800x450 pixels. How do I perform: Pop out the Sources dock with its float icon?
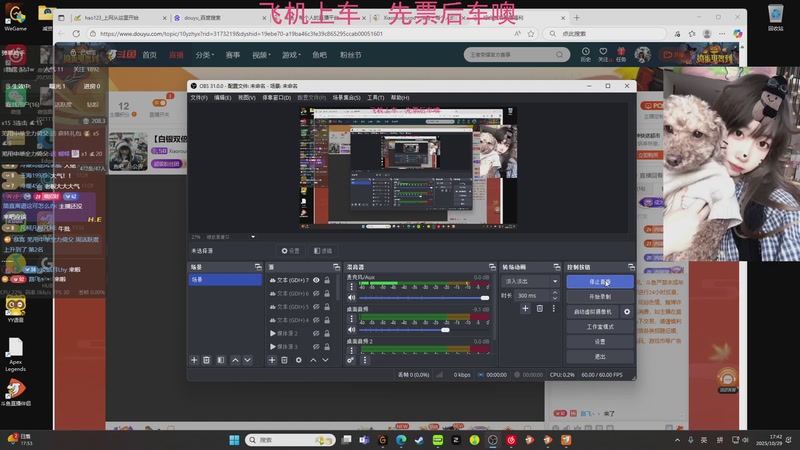pyautogui.click(x=336, y=267)
